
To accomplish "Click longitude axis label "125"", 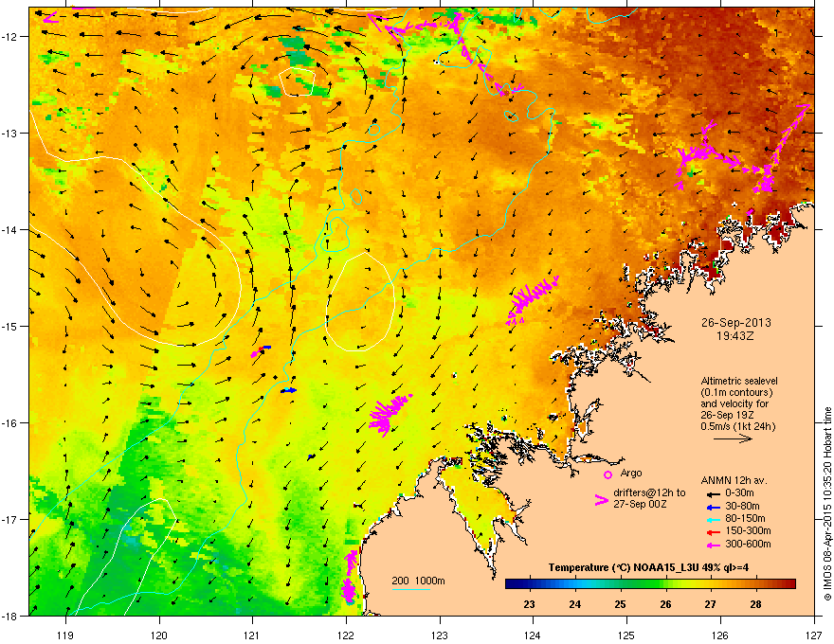I will 626,635.
